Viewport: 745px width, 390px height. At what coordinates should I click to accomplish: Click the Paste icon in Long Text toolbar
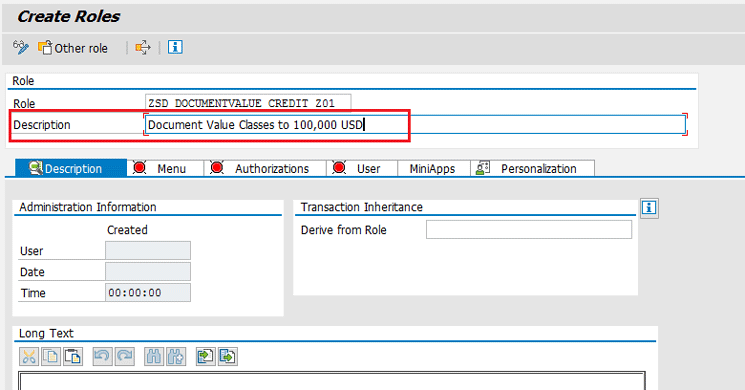pyautogui.click(x=73, y=356)
